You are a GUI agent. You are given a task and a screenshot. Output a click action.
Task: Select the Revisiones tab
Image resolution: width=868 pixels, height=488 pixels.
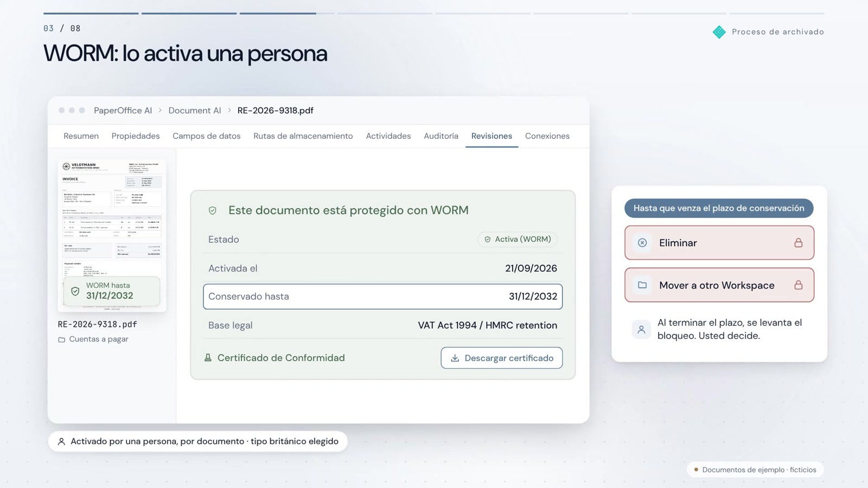pos(492,136)
